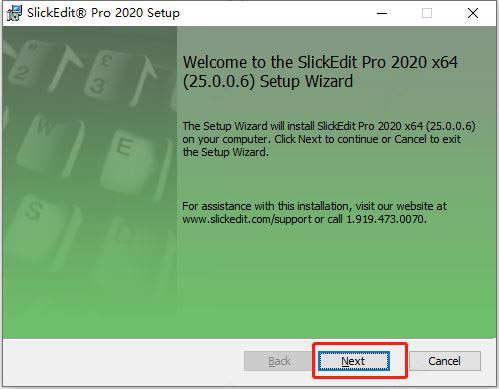
Task: Click the 'The Setup Wizard will install' paragraph
Action: click(329, 139)
